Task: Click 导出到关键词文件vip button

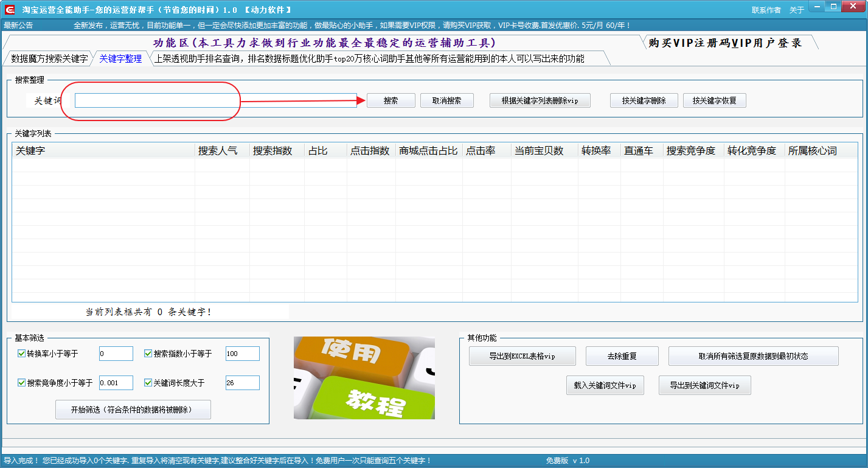Action: pos(704,385)
